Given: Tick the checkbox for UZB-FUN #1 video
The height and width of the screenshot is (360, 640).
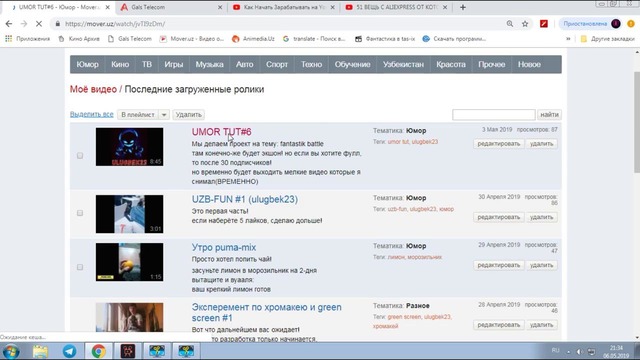Looking at the screenshot, I should 80,213.
